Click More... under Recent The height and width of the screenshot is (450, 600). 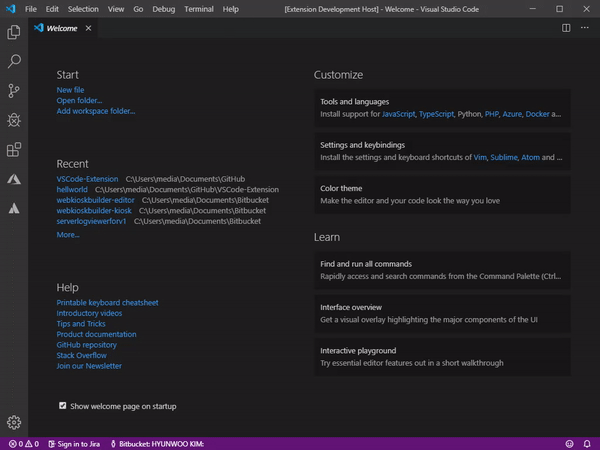tap(68, 235)
